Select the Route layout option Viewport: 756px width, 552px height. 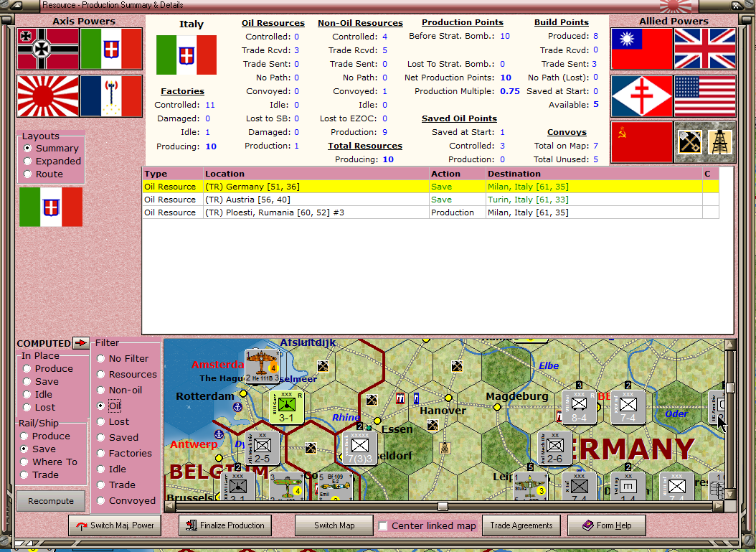point(28,174)
